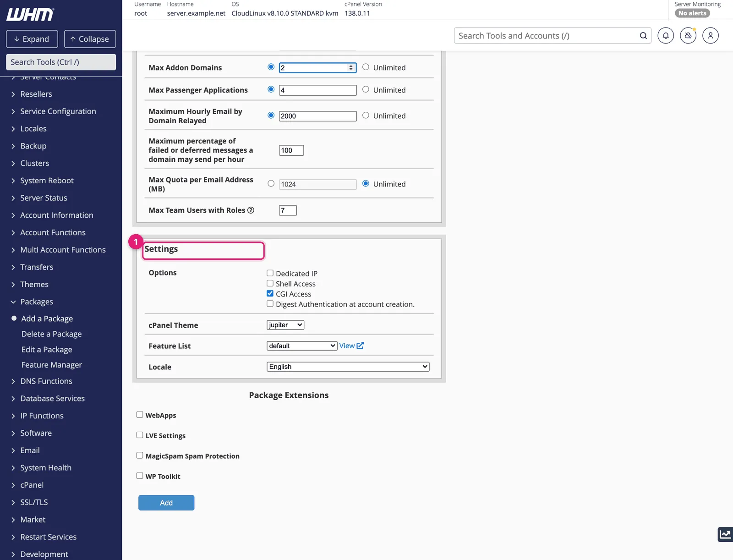733x560 pixels.
Task: Open the cPanel Theme jupiter dropdown
Action: 285,325
